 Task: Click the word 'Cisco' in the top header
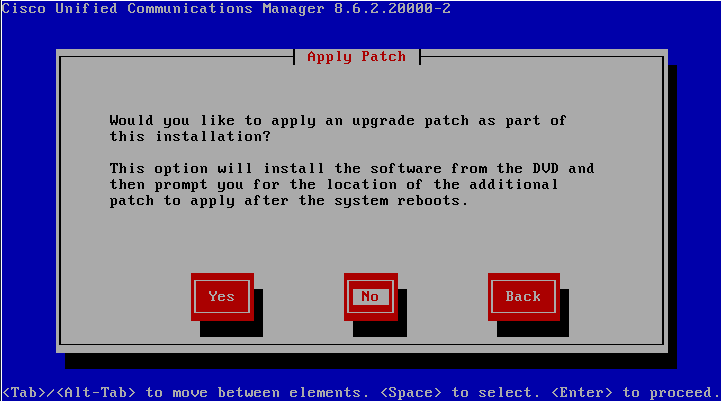coord(24,9)
